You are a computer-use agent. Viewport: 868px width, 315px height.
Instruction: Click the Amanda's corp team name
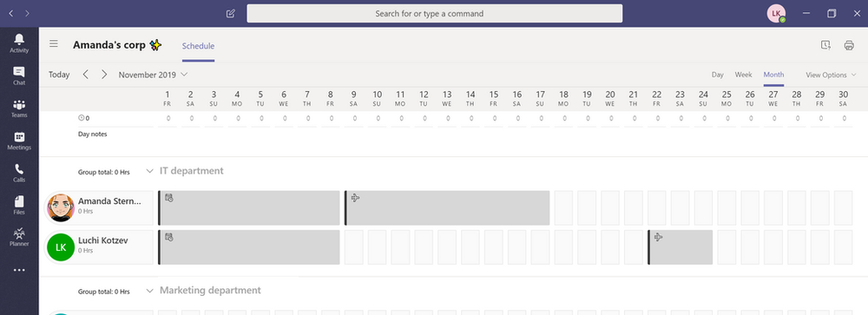(109, 45)
